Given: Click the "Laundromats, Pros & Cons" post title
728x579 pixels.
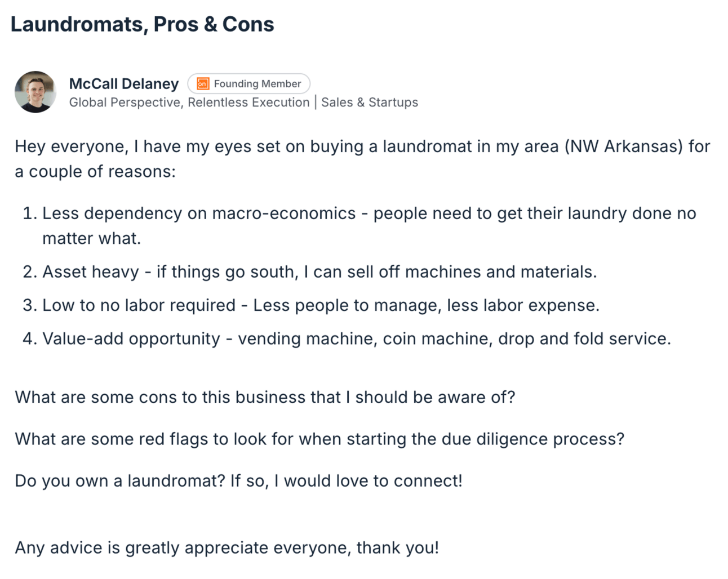Looking at the screenshot, I should pyautogui.click(x=143, y=24).
